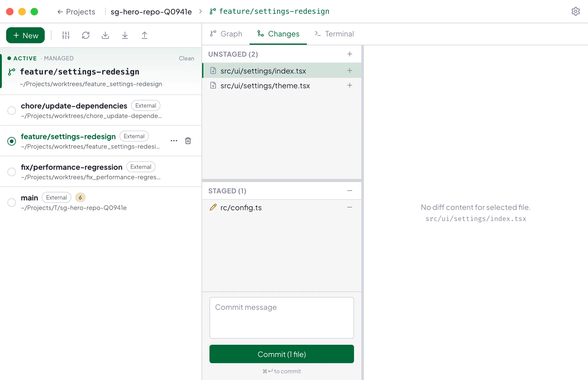Viewport: 588px width, 380px height.
Task: Click the filter sliders toolbar icon
Action: coord(66,35)
